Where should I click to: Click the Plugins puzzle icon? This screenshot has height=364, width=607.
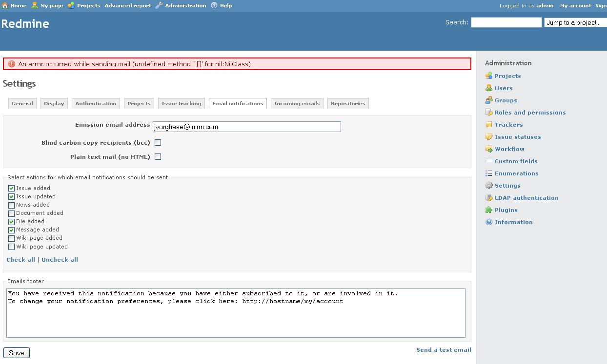[489, 210]
